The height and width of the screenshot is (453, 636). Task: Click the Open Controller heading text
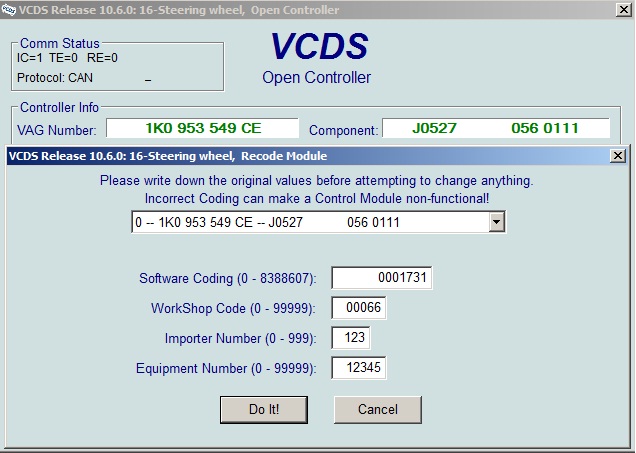point(316,77)
